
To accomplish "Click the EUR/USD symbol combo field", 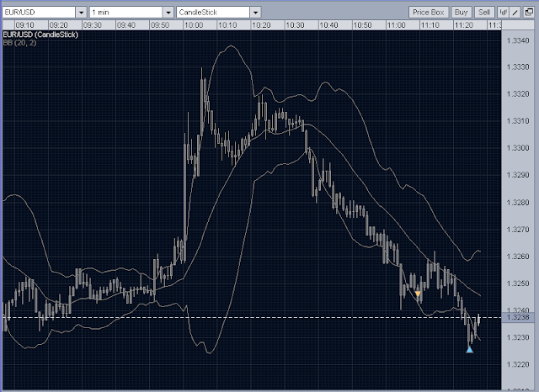I will [39, 13].
